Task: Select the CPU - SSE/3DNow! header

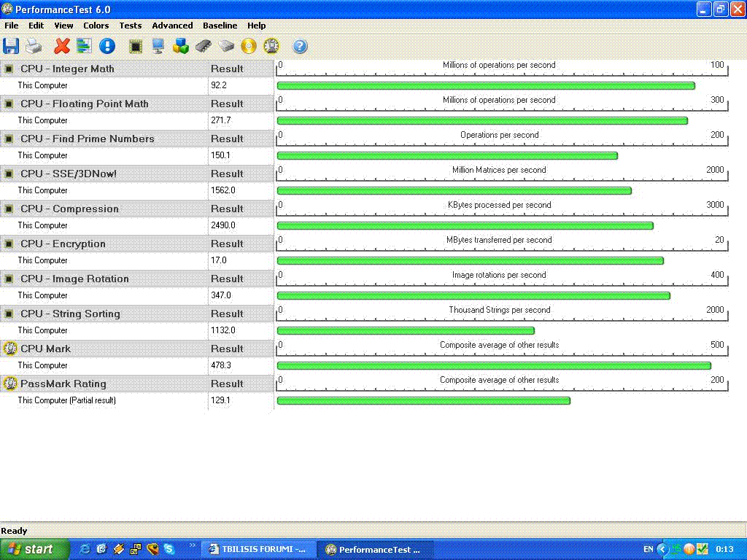Action: 69,174
